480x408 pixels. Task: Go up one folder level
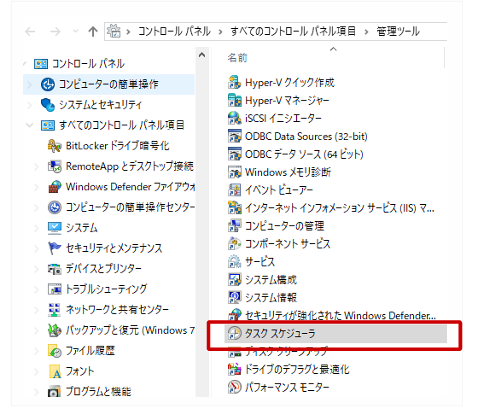point(93,32)
